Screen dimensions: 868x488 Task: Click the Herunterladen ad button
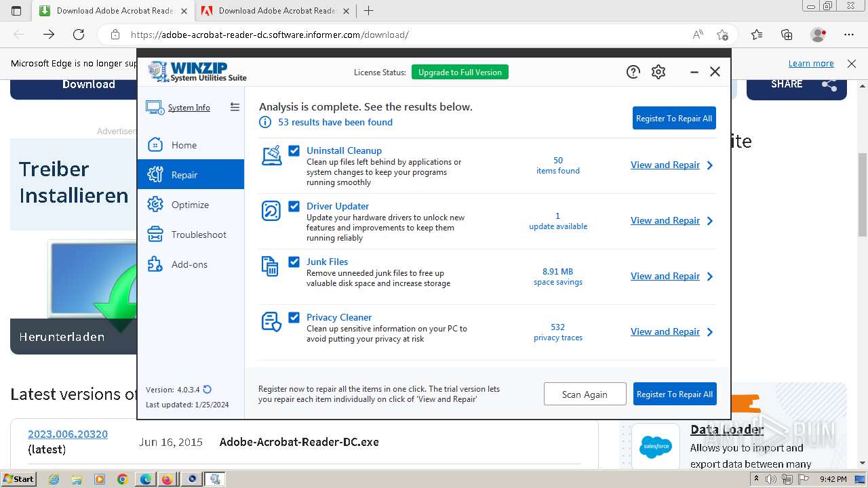[x=73, y=336]
